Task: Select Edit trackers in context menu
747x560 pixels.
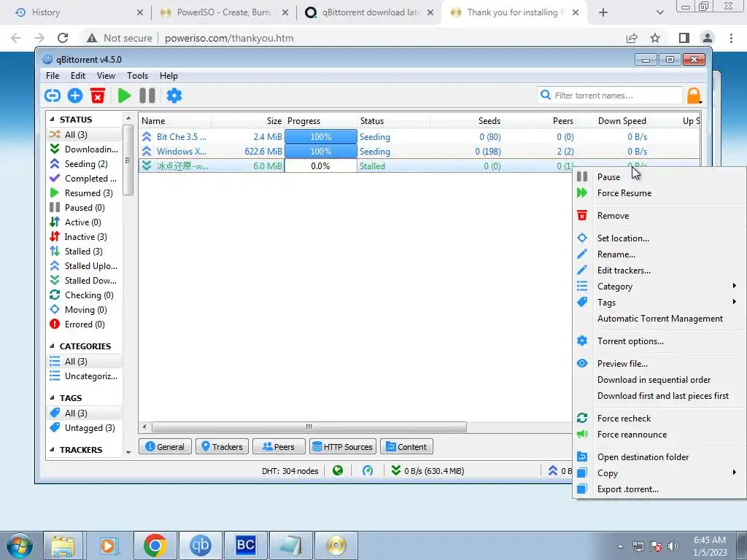Action: pyautogui.click(x=659, y=271)
